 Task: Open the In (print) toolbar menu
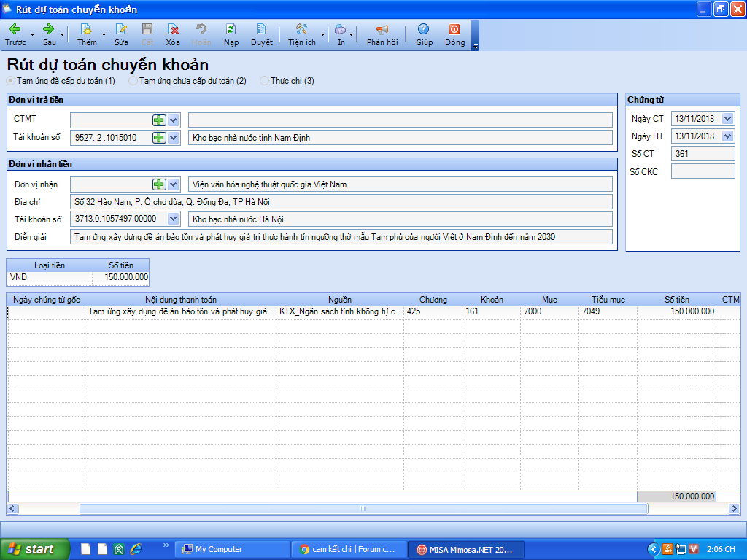tap(341, 30)
